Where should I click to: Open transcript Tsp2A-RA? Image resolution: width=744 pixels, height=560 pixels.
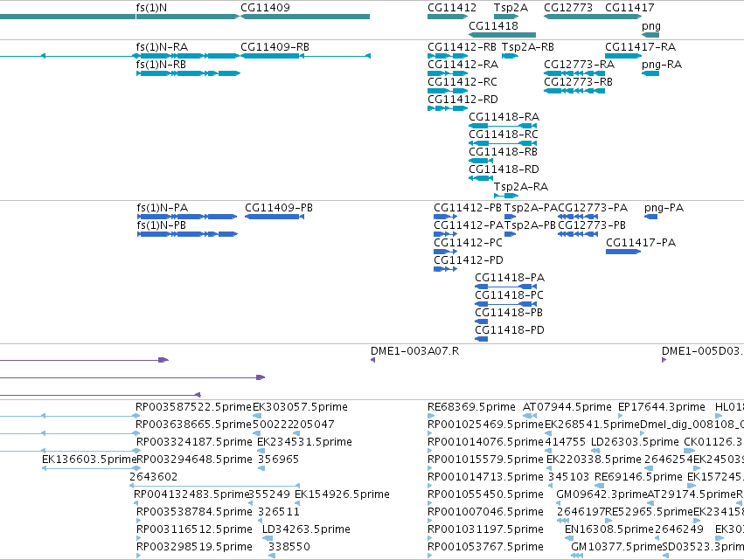(x=520, y=187)
